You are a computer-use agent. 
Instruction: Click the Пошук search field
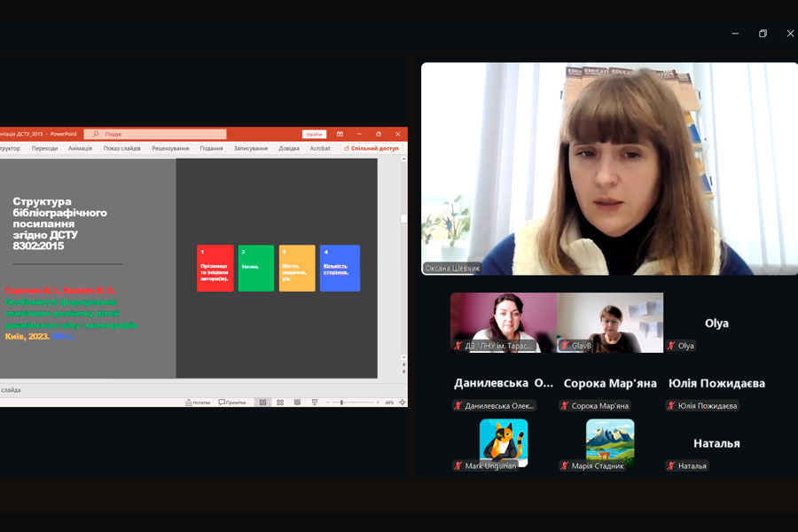click(155, 134)
